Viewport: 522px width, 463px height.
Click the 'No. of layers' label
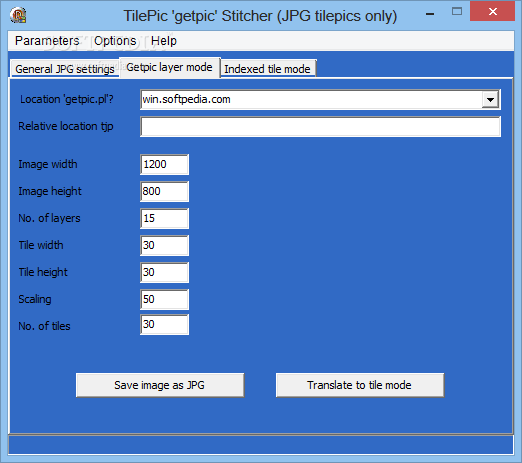[x=49, y=218]
